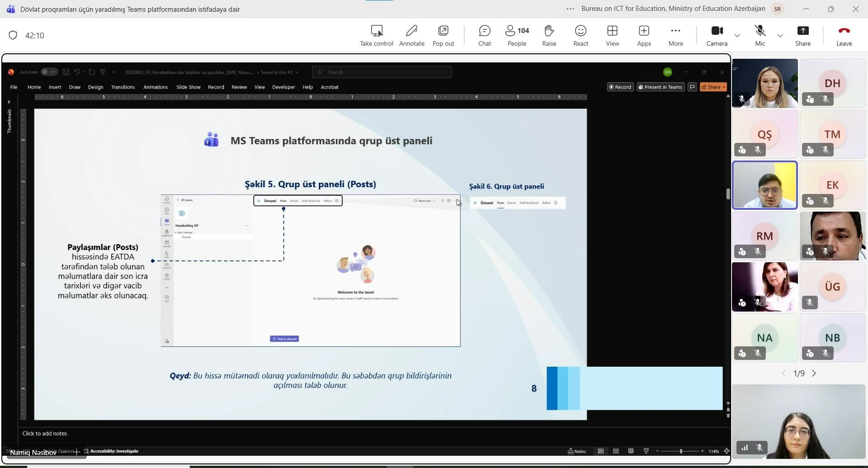Click the Take control button
Screen dimensions: 868x468
tap(377, 36)
